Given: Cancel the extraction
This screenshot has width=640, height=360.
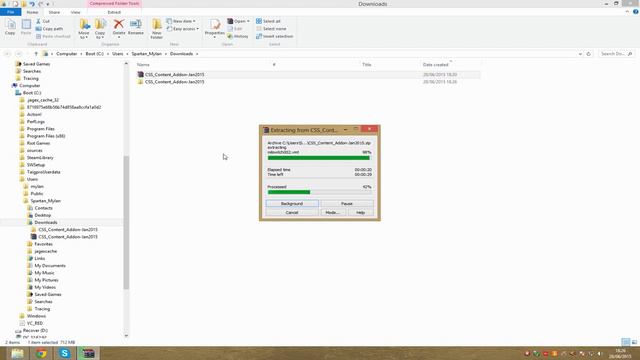Looking at the screenshot, I should tap(292, 213).
